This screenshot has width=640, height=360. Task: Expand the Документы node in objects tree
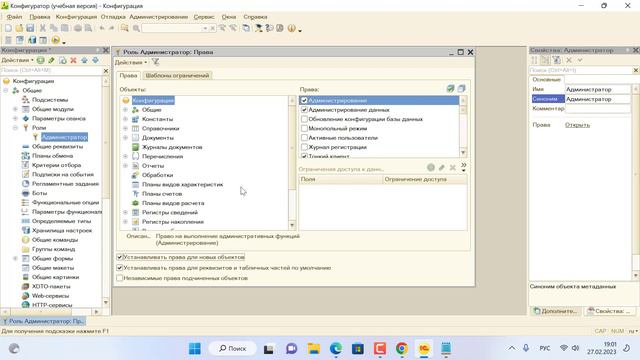[125, 138]
